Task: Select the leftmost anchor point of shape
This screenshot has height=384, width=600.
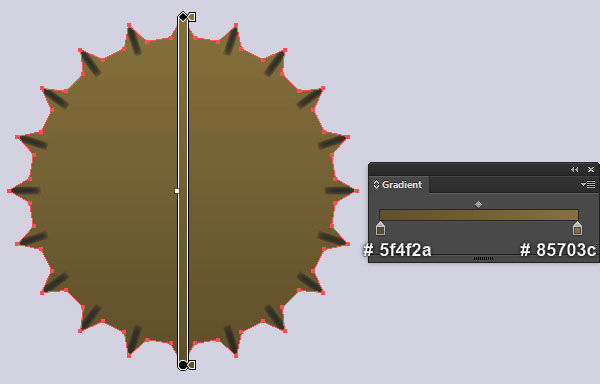Action: (9, 191)
